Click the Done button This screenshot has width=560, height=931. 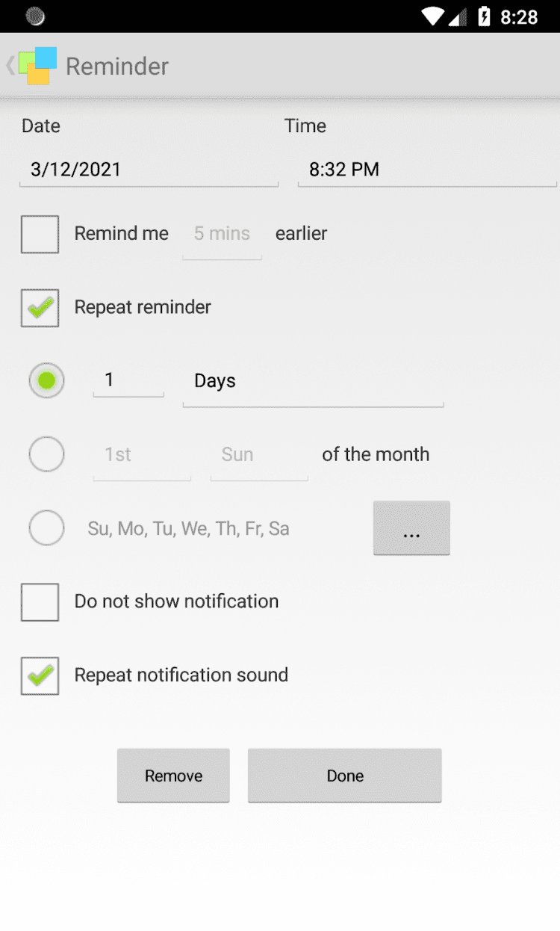pos(344,776)
